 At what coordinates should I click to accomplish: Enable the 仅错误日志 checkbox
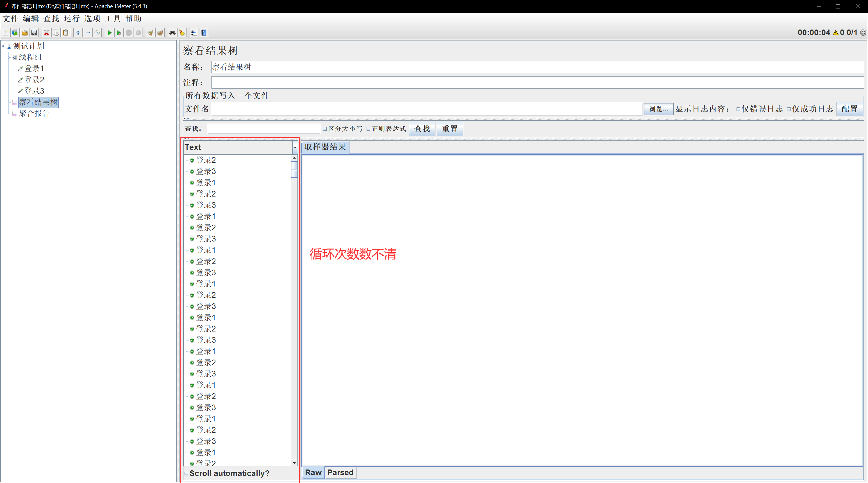coord(738,109)
